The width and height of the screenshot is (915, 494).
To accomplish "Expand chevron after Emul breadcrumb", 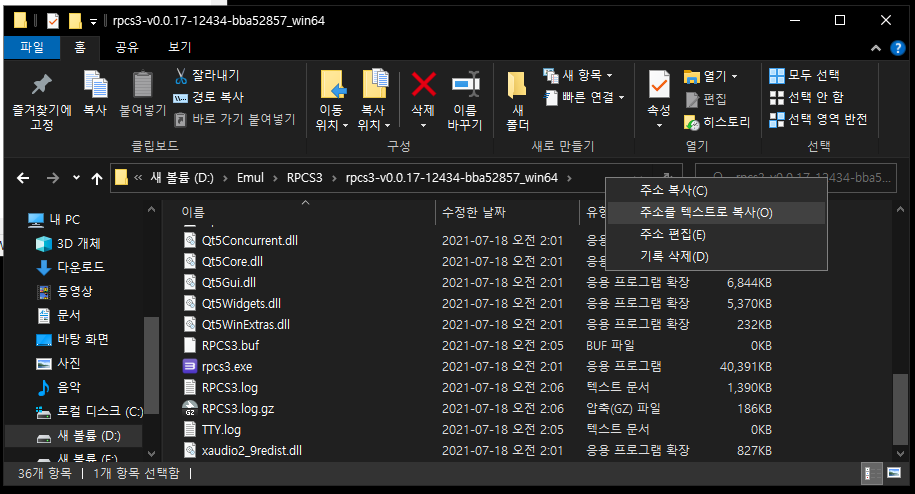I will pyautogui.click(x=275, y=178).
